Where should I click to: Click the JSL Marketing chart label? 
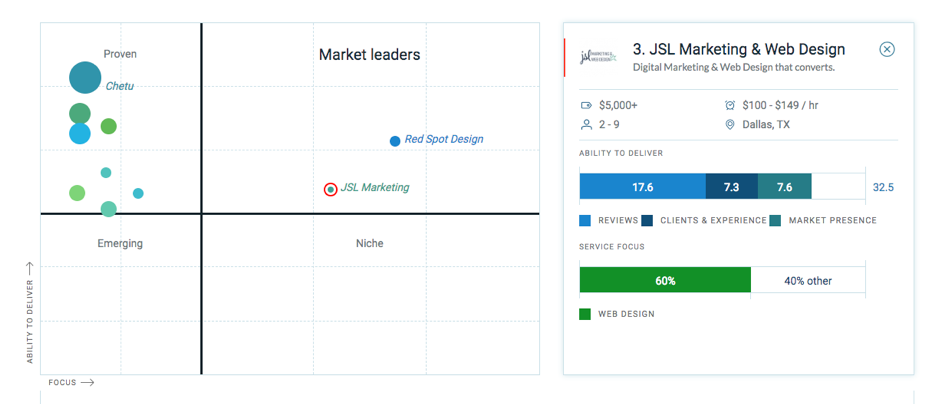tap(375, 188)
